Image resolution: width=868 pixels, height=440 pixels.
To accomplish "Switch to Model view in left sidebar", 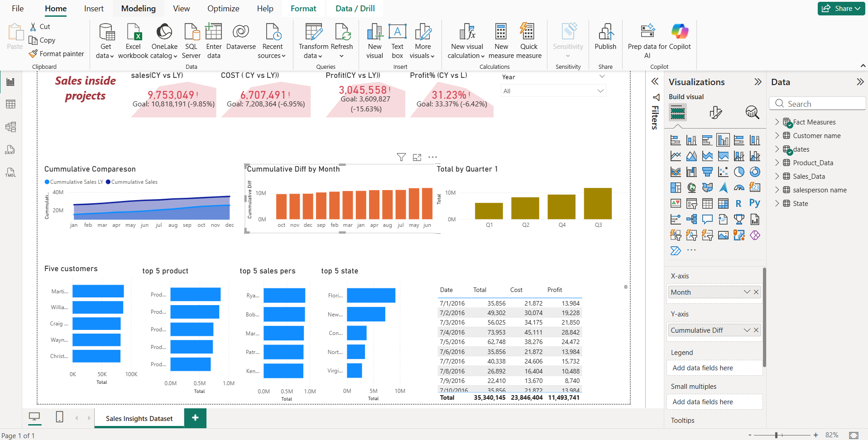I will (10, 127).
